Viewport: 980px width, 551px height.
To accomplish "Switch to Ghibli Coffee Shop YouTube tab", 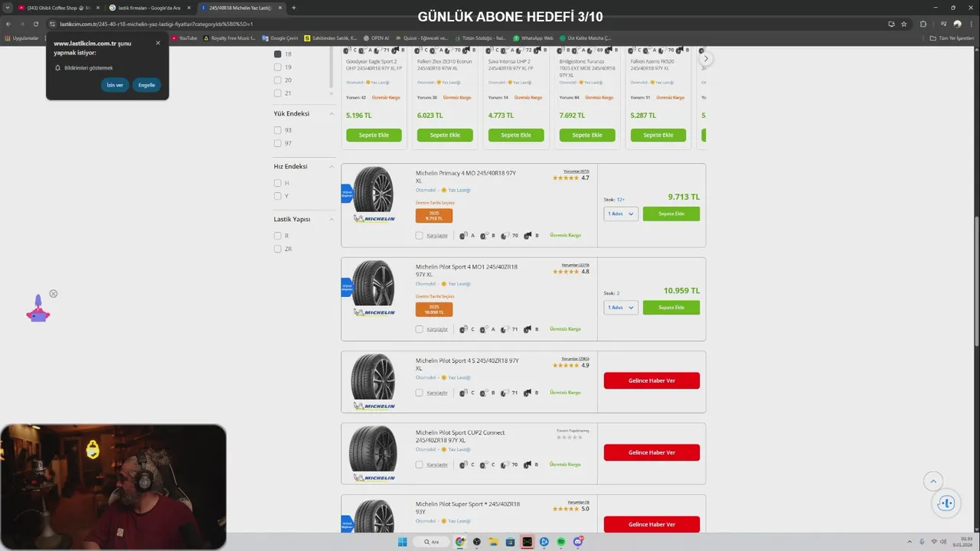I will click(58, 8).
